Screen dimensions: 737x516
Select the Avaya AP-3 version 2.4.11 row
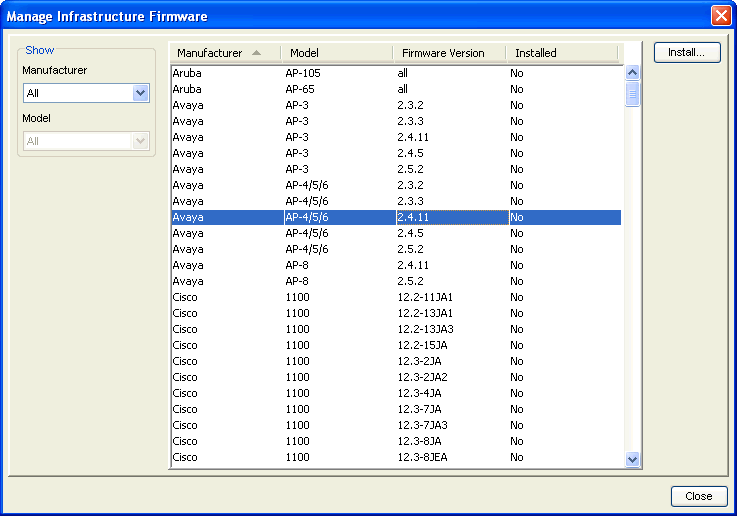[x=395, y=137]
